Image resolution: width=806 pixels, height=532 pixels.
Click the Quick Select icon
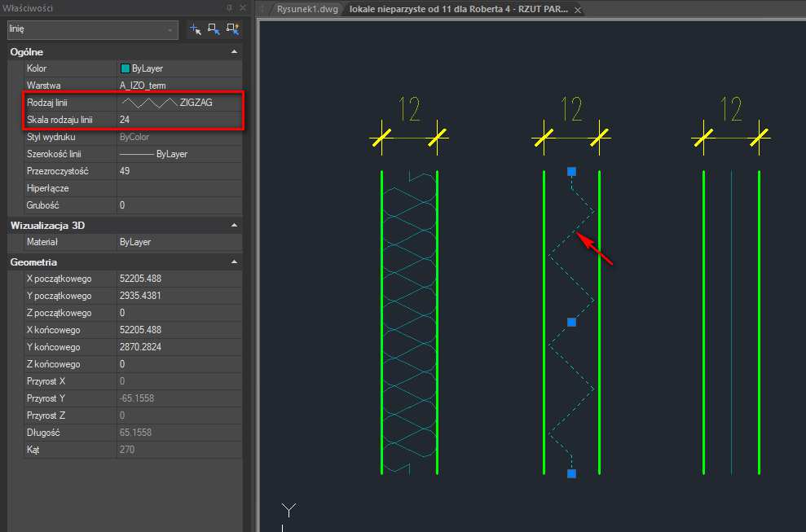pos(233,29)
